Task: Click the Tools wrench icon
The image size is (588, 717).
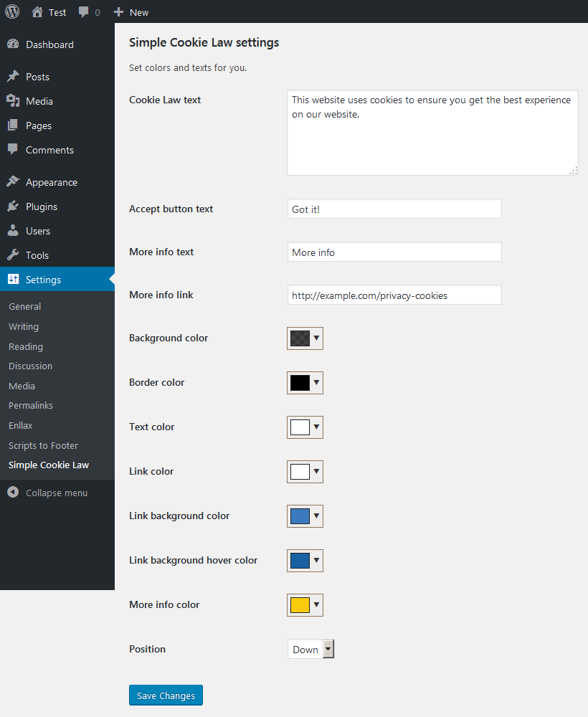Action: pyautogui.click(x=13, y=255)
